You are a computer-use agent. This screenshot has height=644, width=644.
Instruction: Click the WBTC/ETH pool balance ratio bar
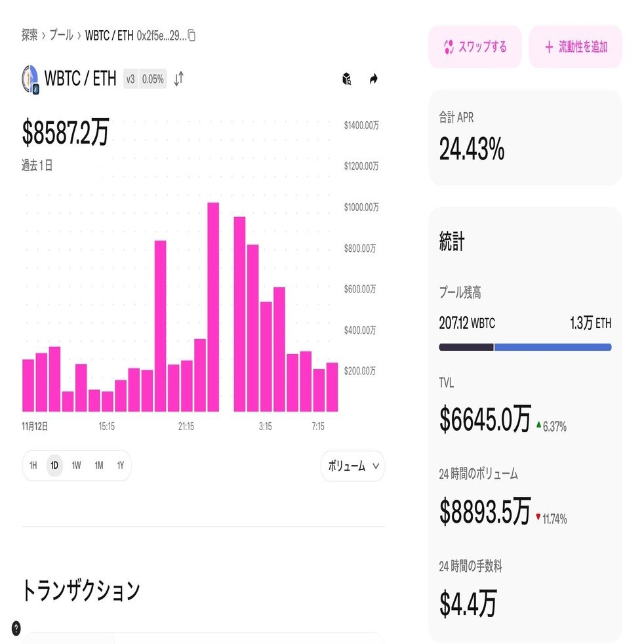pyautogui.click(x=525, y=346)
